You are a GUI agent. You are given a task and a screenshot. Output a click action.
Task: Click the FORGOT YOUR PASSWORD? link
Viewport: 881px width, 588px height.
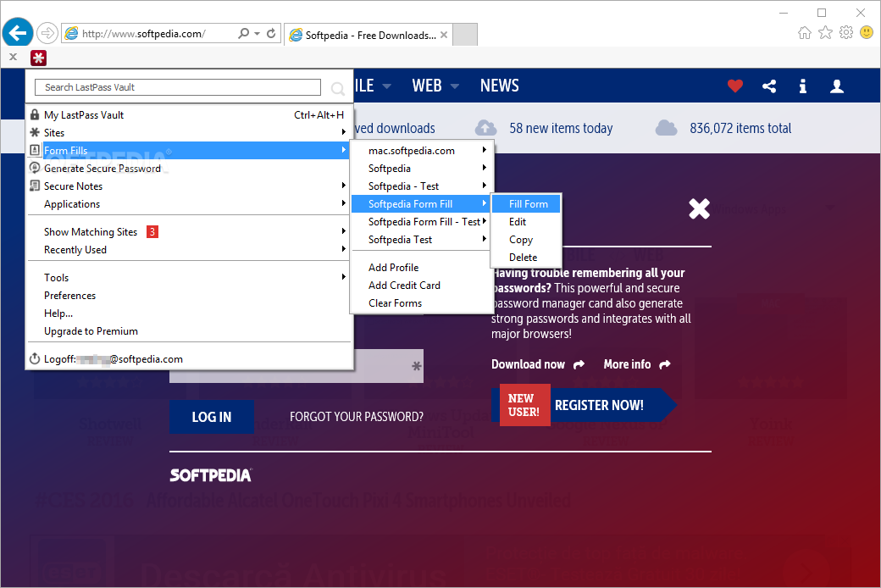[357, 417]
